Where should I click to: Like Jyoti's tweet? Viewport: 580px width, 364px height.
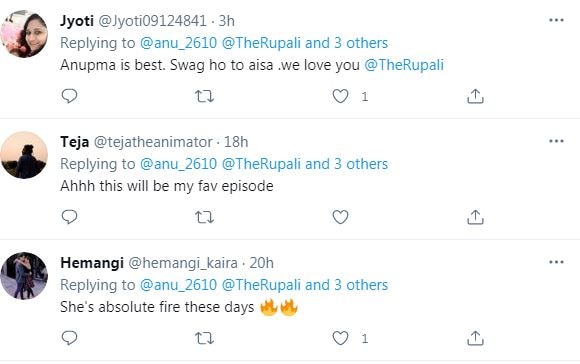pyautogui.click(x=340, y=96)
